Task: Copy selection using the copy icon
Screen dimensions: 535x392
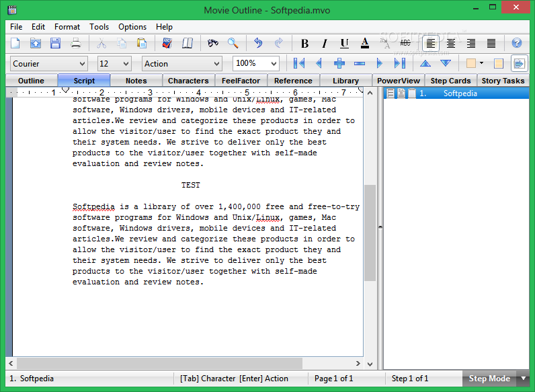Action: (x=122, y=43)
